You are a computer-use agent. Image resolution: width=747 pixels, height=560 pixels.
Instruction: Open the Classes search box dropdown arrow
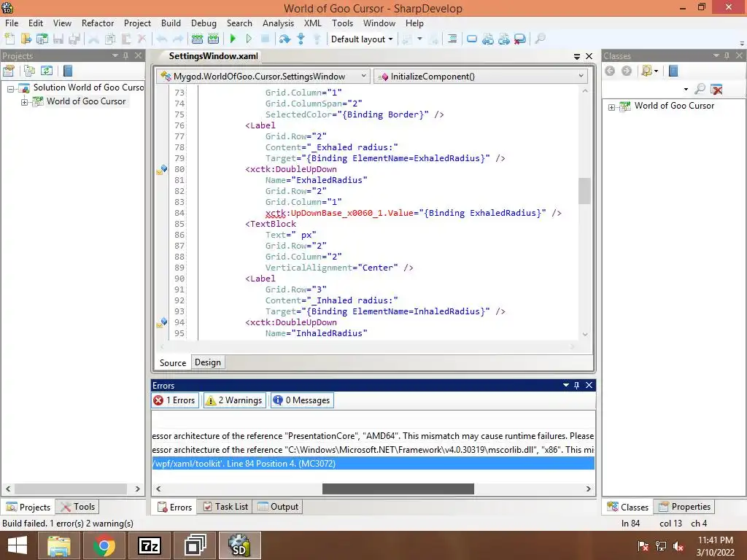tap(686, 89)
